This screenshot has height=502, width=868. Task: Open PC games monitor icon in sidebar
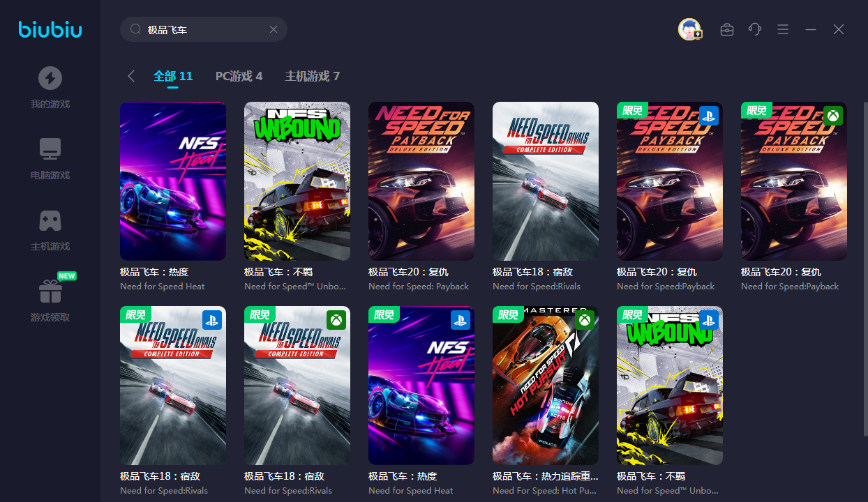click(x=50, y=149)
